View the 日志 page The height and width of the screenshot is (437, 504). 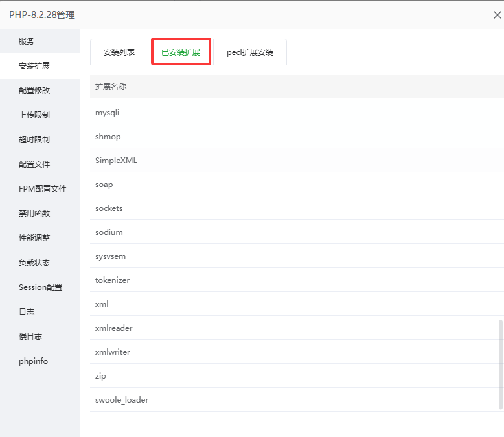pyautogui.click(x=27, y=312)
